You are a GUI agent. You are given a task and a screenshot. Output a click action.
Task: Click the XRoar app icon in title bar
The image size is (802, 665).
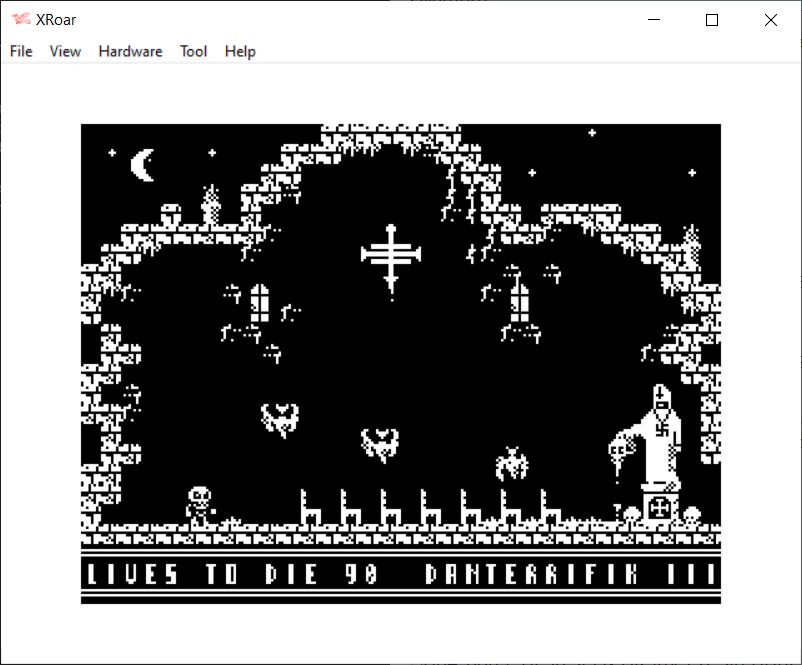tap(21, 19)
